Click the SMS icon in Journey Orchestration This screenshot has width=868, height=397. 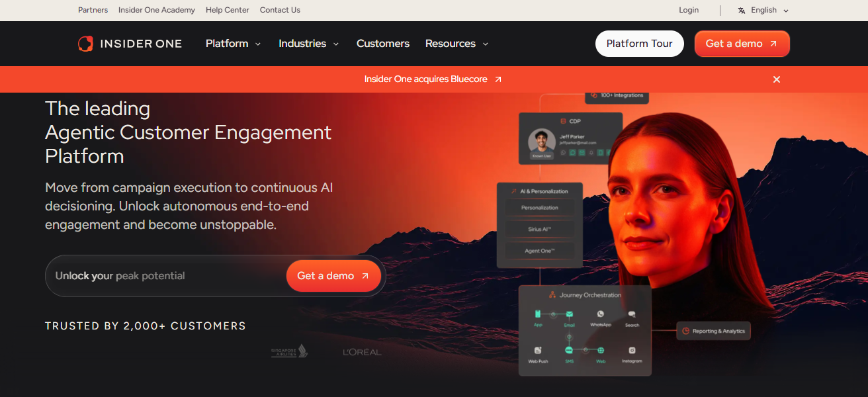pyautogui.click(x=569, y=350)
